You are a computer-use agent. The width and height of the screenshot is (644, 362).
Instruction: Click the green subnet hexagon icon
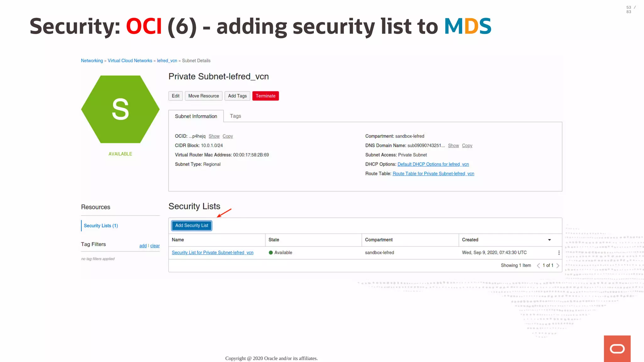point(120,109)
